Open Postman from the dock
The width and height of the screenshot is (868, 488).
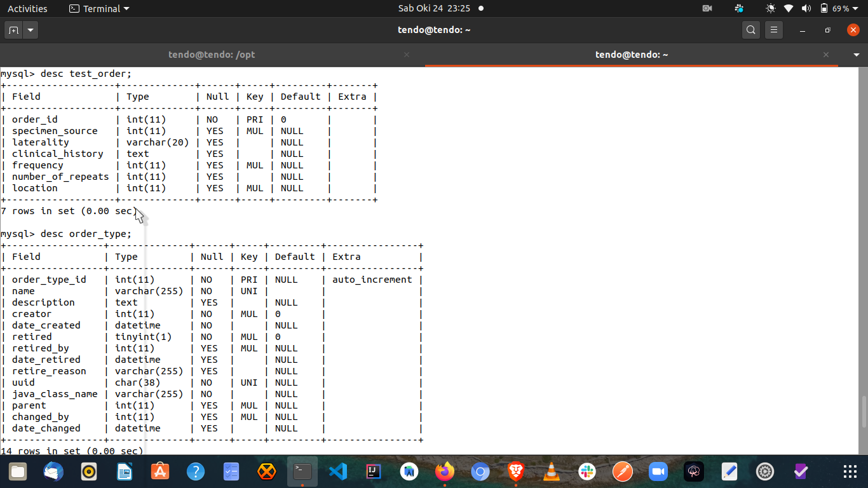(x=623, y=471)
